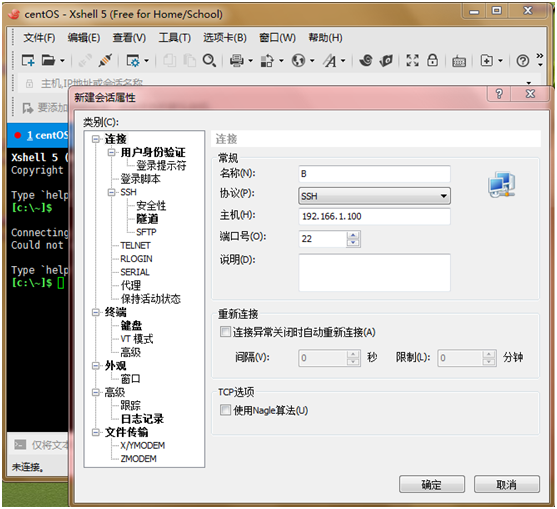Click the port number 22 field
557x509 pixels.
[322, 238]
